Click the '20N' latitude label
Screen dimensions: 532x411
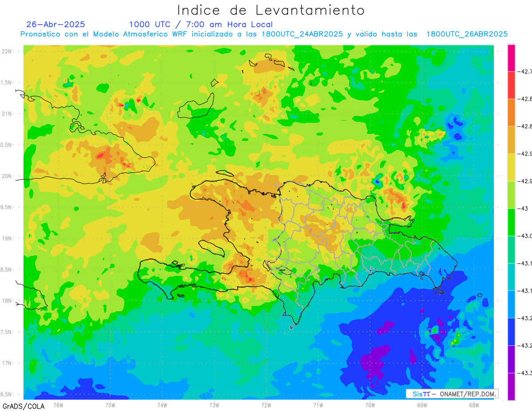(x=8, y=176)
